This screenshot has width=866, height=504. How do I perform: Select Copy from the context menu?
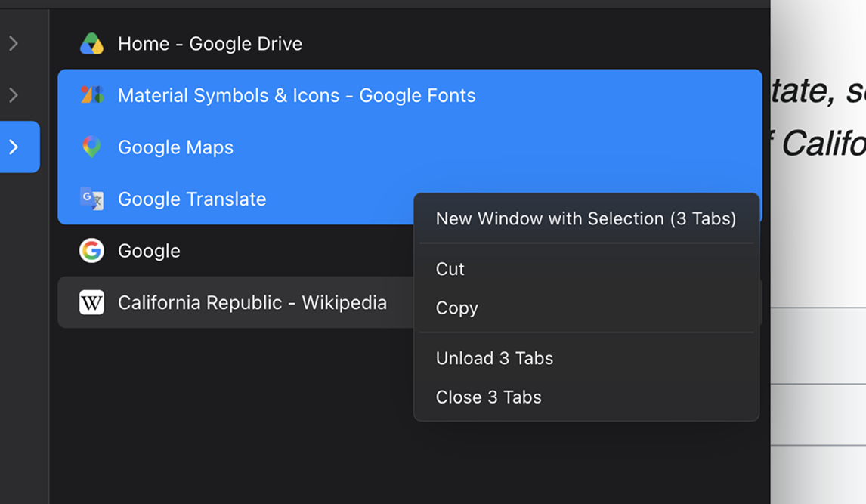pos(586,308)
